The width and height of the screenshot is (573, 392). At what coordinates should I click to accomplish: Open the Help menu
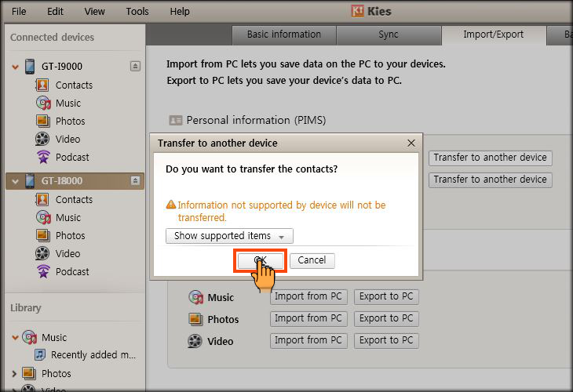(x=180, y=11)
